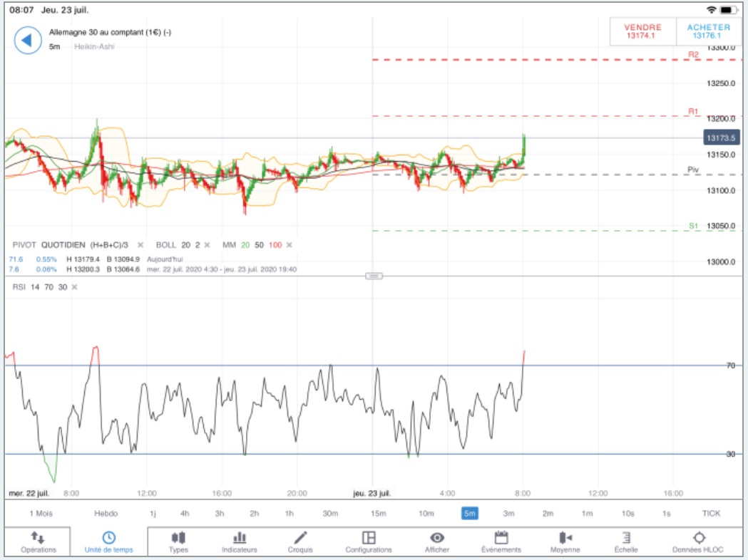Viewport: 748px width, 560px height.
Task: Tap the blue back arrow button
Action: [28, 40]
